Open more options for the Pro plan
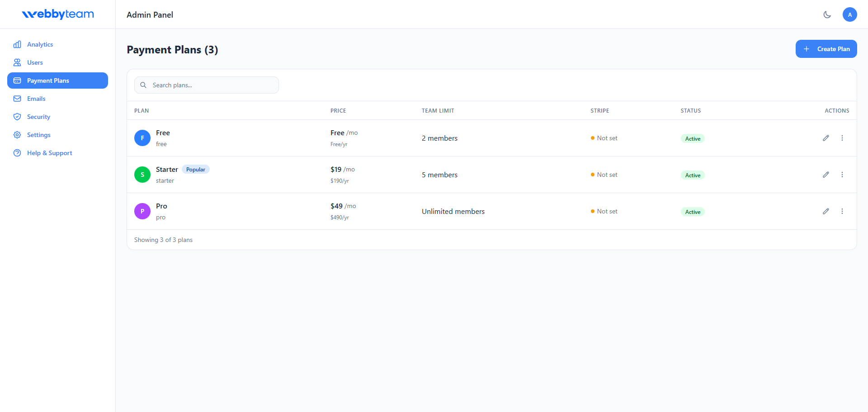Viewport: 868px width, 412px height. [842, 211]
